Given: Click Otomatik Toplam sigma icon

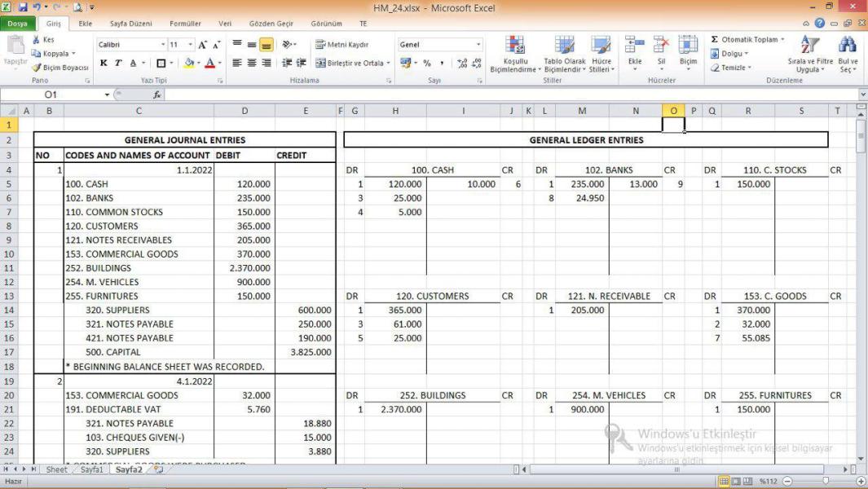Looking at the screenshot, I should 715,39.
